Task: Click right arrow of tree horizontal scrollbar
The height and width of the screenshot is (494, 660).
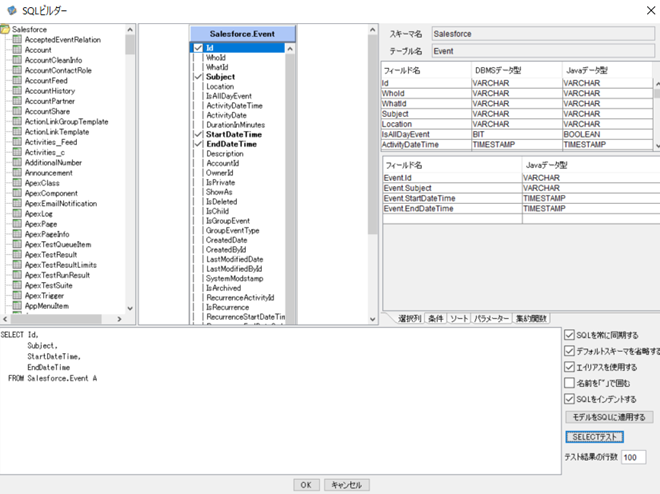Action: coord(120,319)
